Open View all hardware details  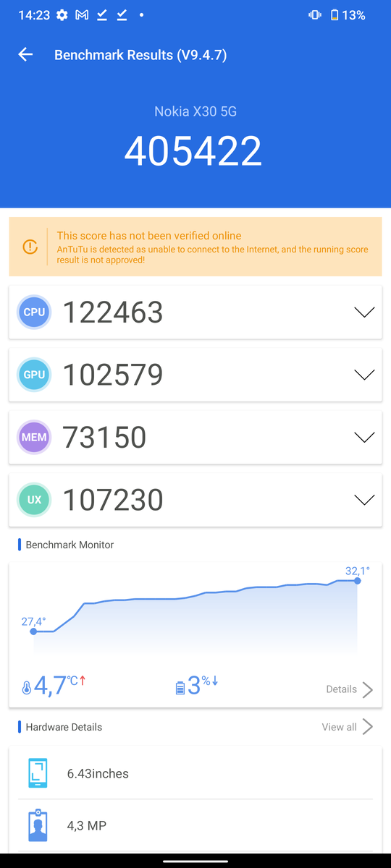(348, 727)
